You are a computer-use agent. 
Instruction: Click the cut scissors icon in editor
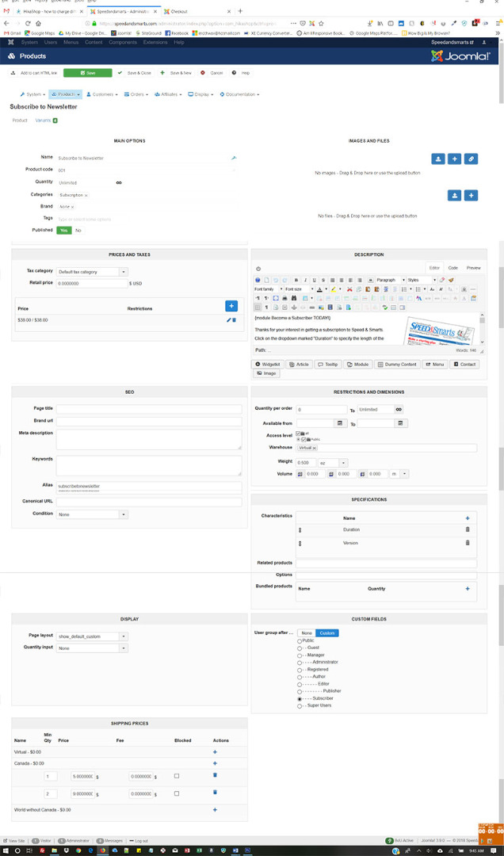(x=349, y=289)
